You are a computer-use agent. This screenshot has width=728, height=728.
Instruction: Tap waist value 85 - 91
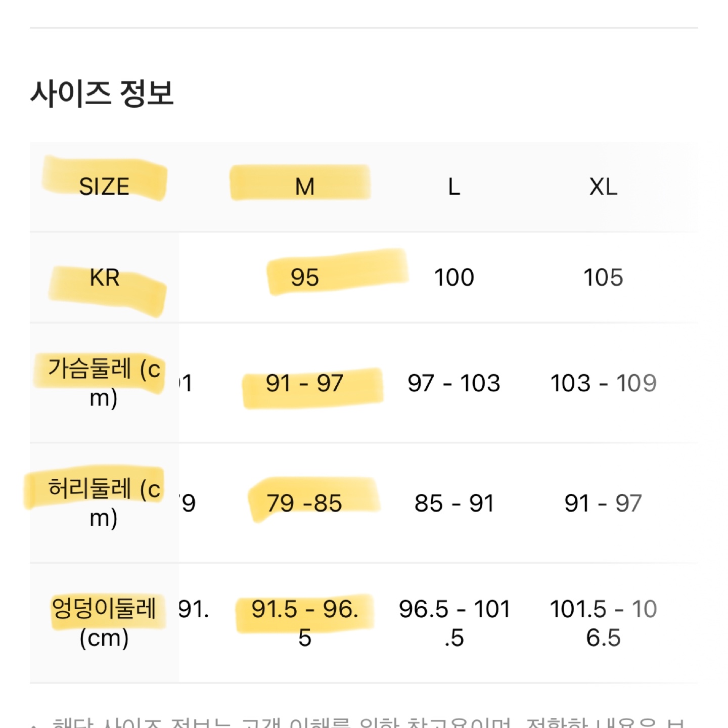(x=454, y=503)
